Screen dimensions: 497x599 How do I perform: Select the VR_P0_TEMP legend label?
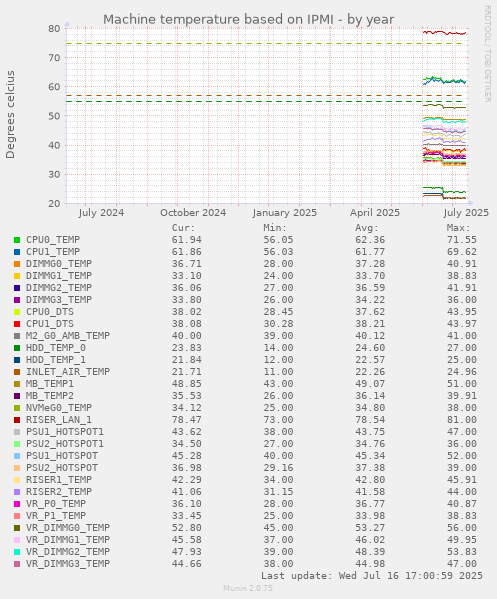(x=56, y=503)
